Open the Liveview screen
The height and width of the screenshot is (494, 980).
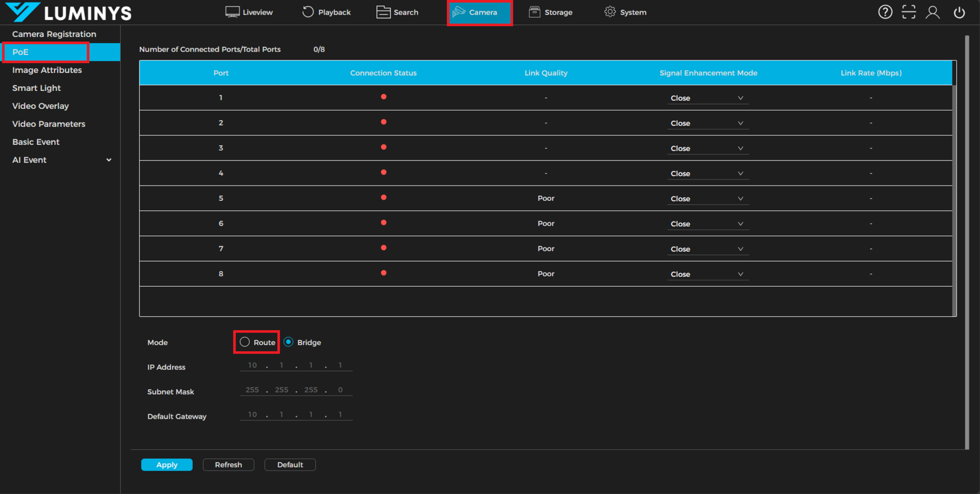[x=249, y=12]
